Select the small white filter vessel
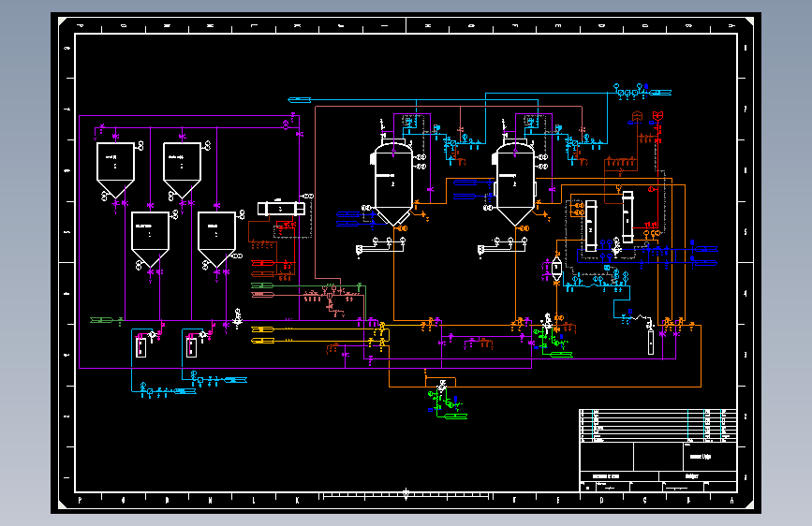Image resolution: width=812 pixels, height=526 pixels. pyautogui.click(x=556, y=267)
